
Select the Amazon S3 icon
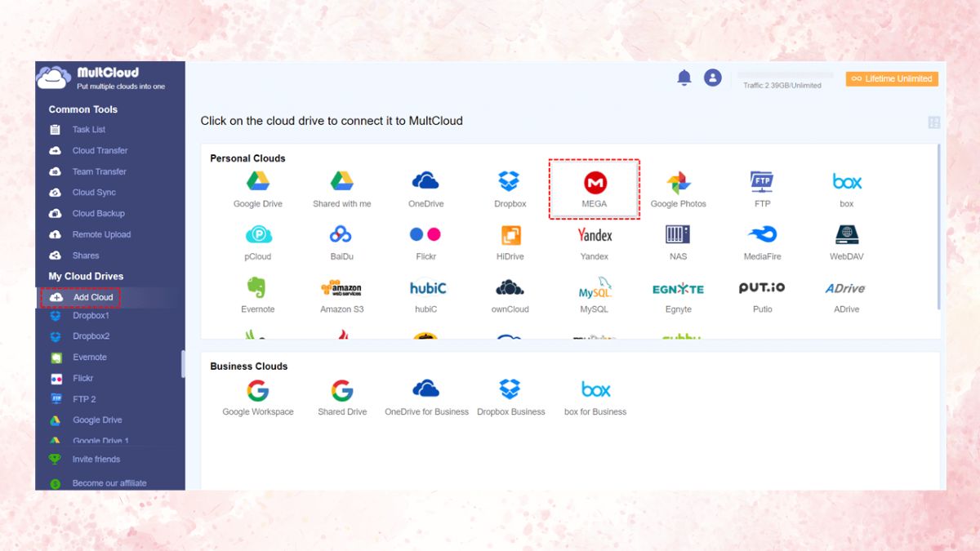point(341,292)
